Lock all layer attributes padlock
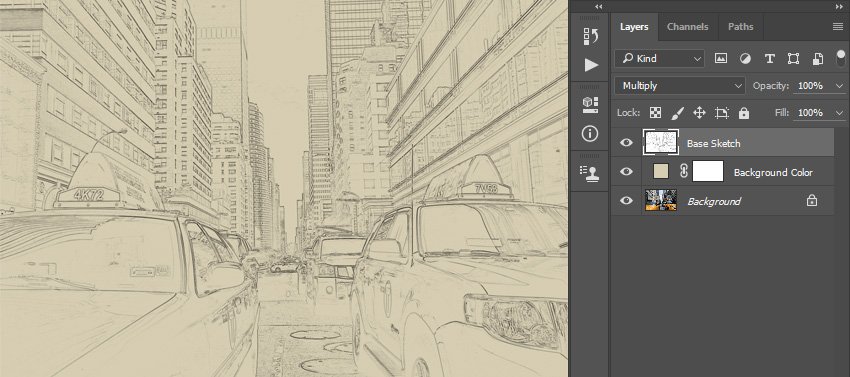 [x=744, y=113]
